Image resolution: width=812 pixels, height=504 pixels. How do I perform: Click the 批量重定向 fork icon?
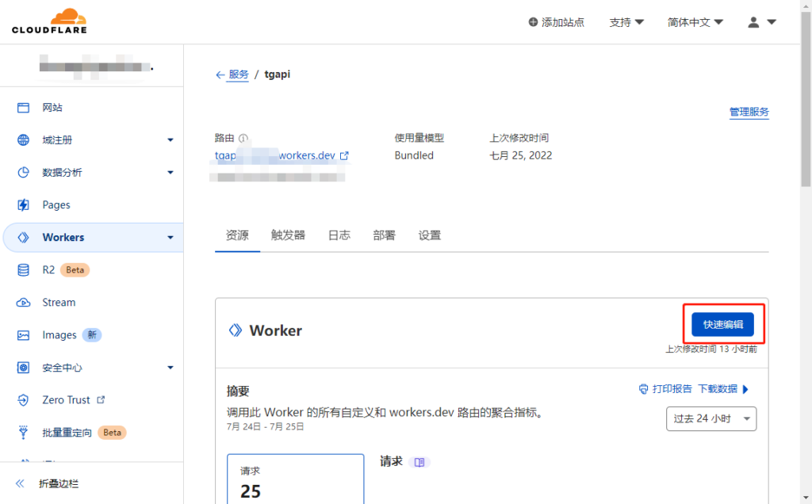pos(24,433)
